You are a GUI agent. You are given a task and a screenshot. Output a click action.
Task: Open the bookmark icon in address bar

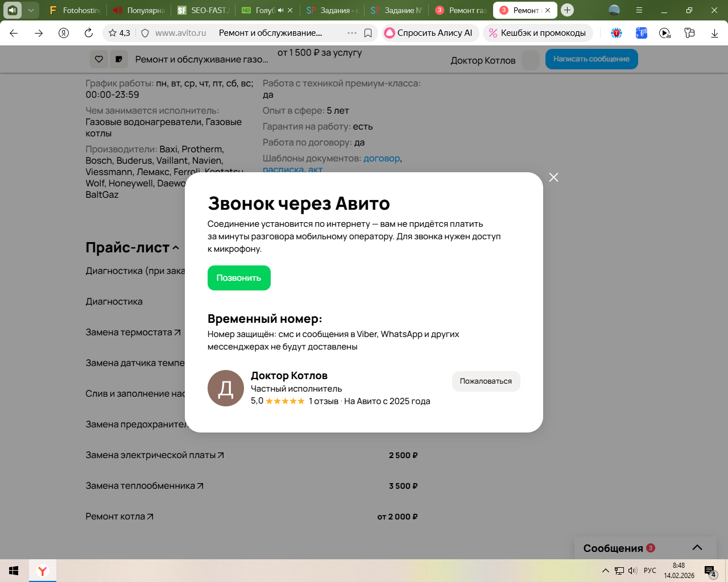click(368, 33)
